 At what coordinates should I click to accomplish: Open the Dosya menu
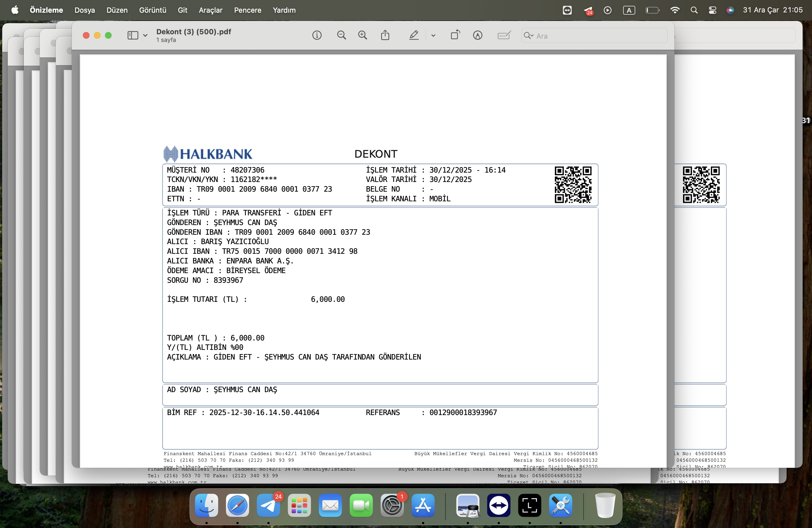point(85,10)
